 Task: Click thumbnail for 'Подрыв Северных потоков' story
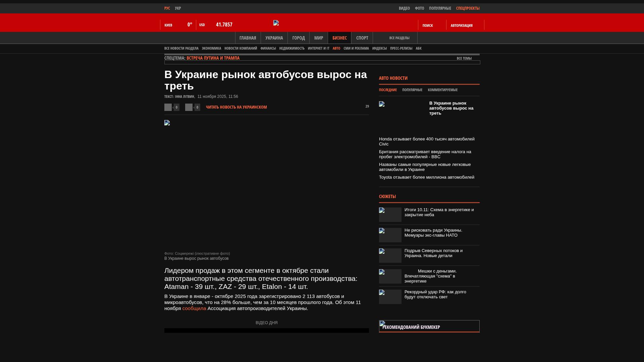pos(390,255)
